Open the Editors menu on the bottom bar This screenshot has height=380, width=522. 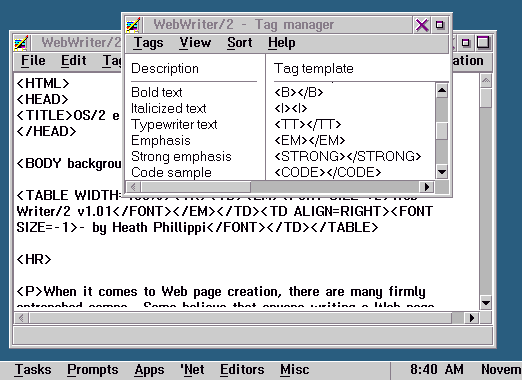pos(242,370)
